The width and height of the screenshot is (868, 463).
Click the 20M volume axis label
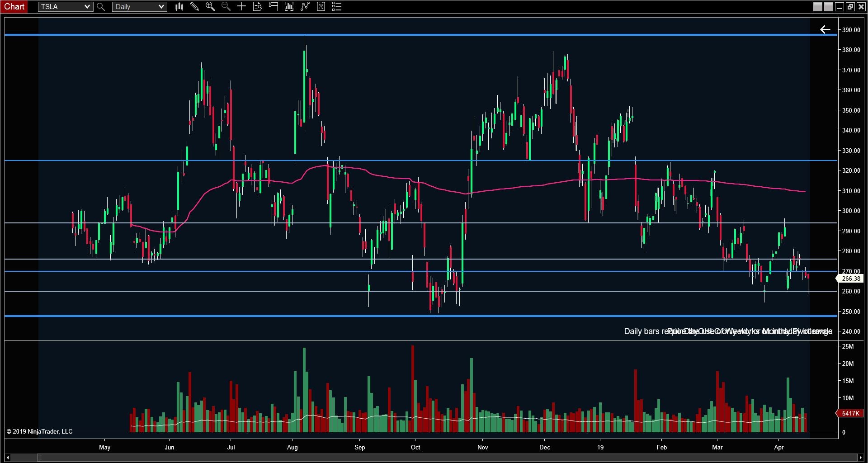click(x=848, y=364)
